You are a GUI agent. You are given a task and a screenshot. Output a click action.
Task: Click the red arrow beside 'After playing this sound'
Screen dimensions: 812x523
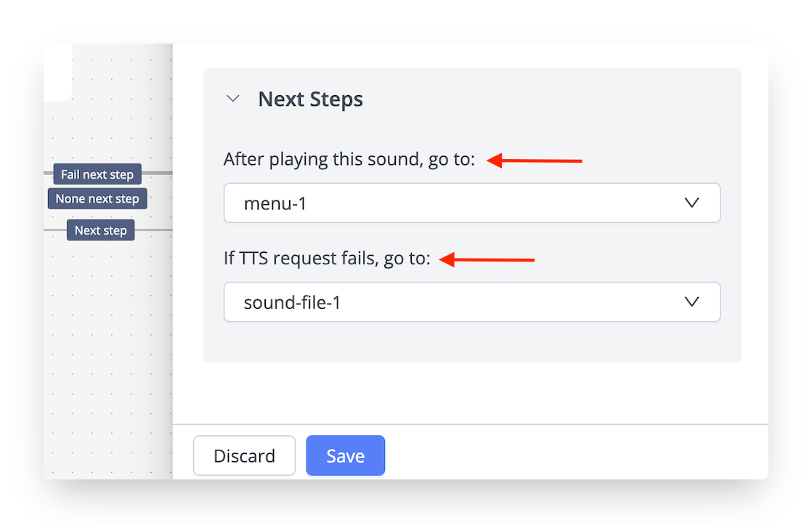point(535,160)
